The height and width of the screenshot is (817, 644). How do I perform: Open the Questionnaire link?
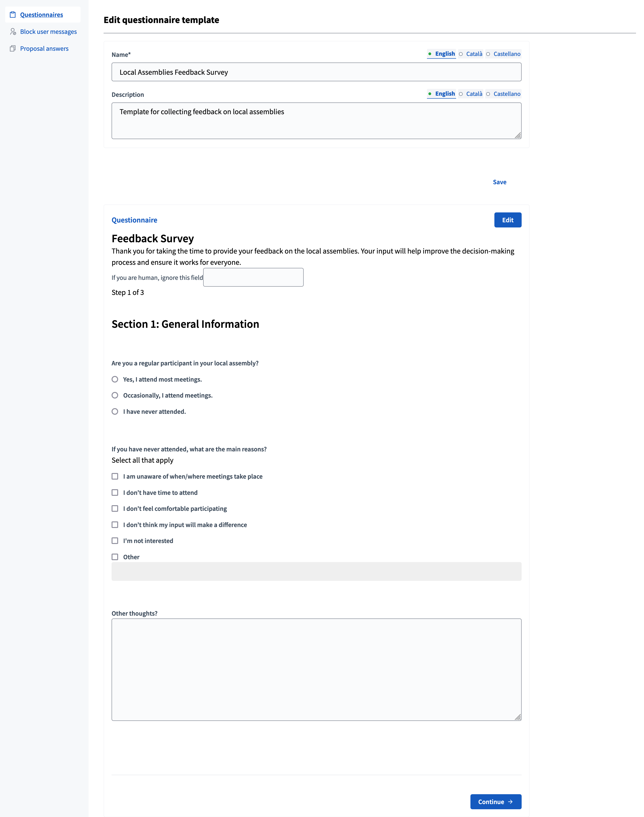(x=134, y=220)
